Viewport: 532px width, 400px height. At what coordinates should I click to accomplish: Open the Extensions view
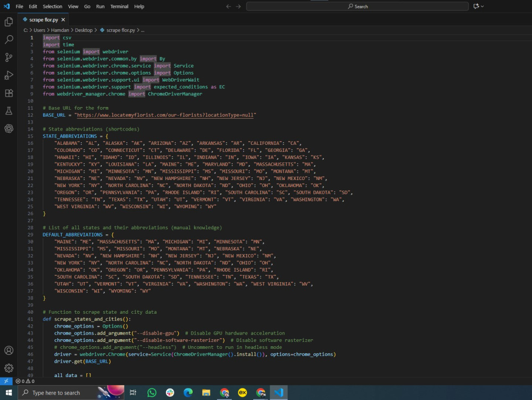(x=9, y=93)
